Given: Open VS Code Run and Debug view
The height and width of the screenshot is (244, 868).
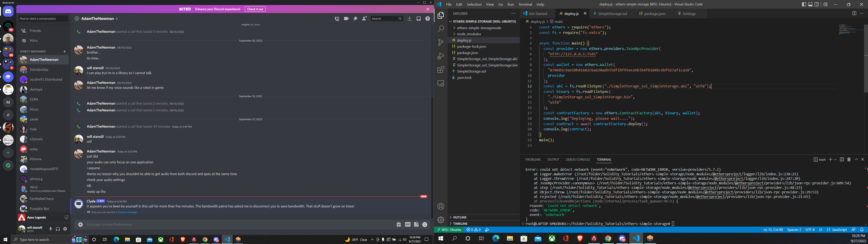Looking at the screenshot, I should point(441,56).
